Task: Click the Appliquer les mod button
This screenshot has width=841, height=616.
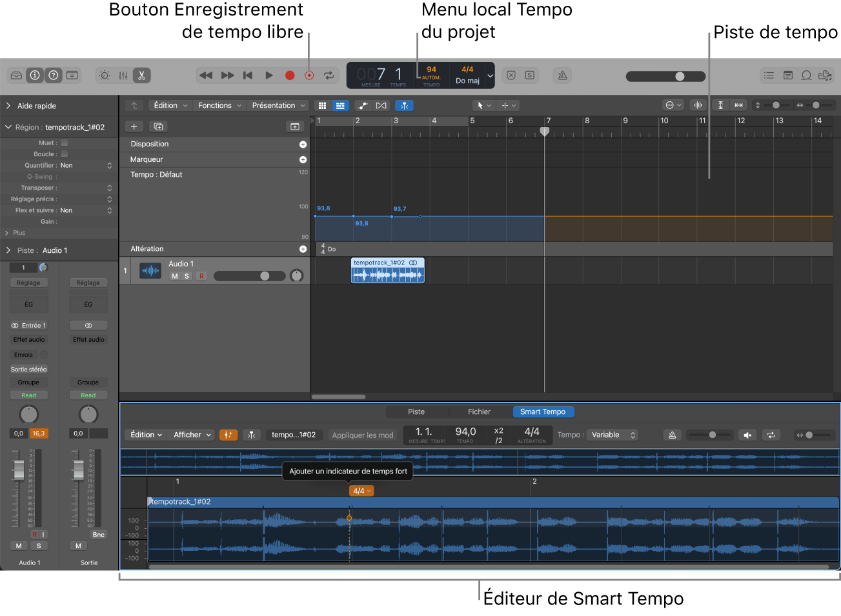Action: (362, 435)
